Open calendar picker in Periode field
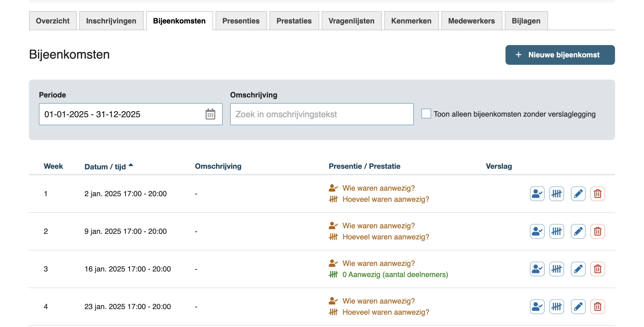Viewport: 644px width, 327px height. [210, 114]
